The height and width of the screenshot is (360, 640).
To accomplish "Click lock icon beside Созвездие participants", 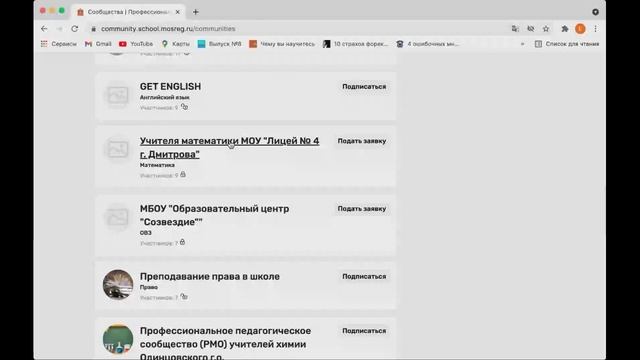I will click(x=182, y=242).
